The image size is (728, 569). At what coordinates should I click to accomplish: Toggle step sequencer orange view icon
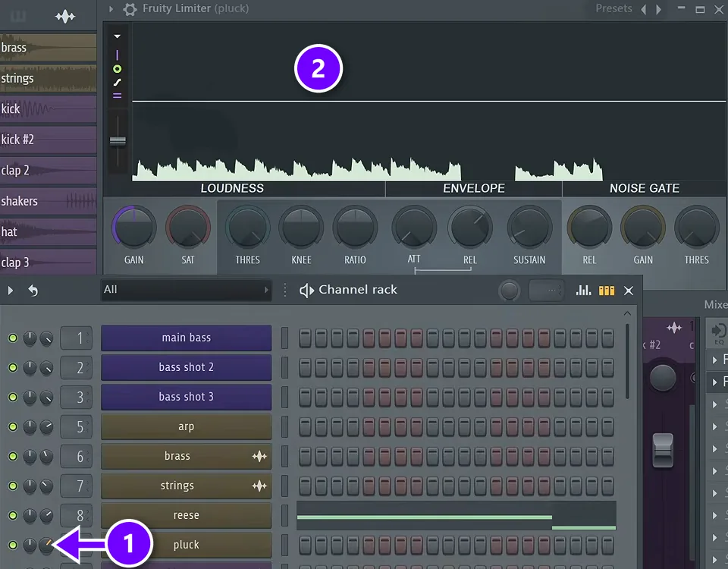point(607,291)
